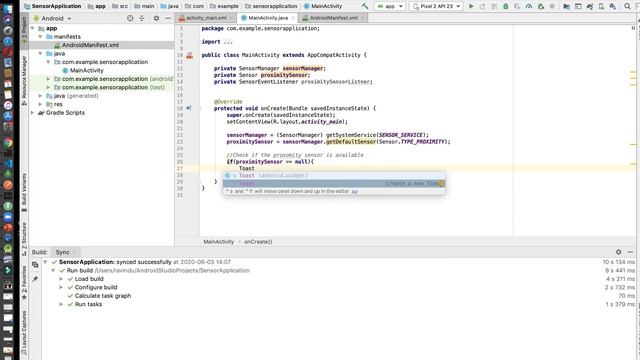Click the pin icon in Build panel
The height and width of the screenshot is (360, 640).
[x=35, y=279]
